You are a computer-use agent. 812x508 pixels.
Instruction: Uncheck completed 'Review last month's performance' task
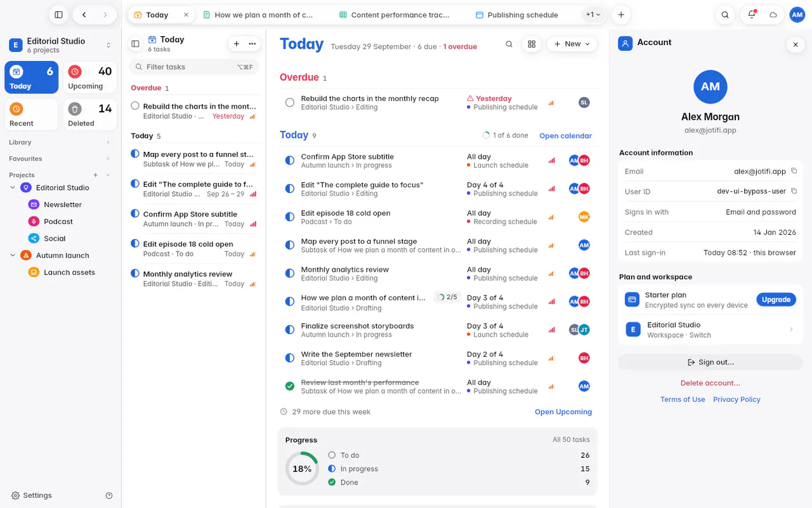290,386
